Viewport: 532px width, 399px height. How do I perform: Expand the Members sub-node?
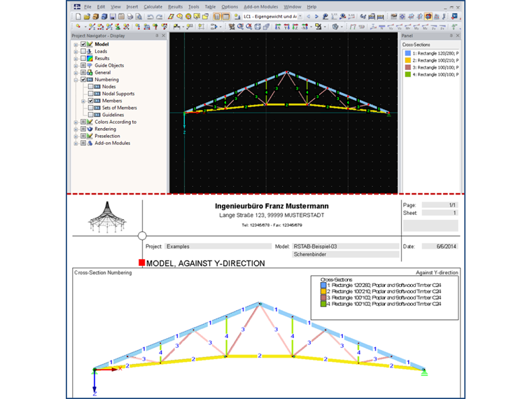pos(83,101)
